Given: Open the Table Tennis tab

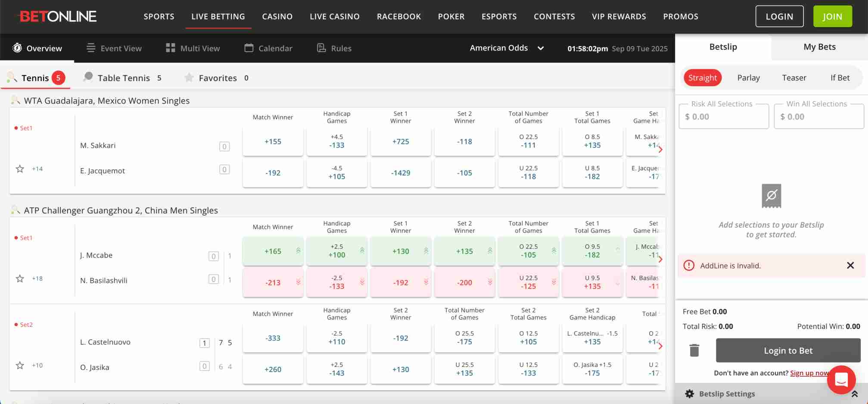Looking at the screenshot, I should [x=123, y=78].
